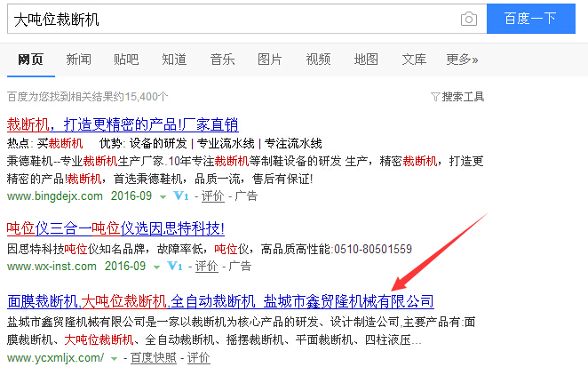
Task: Click the camera image search icon
Action: pos(468,19)
